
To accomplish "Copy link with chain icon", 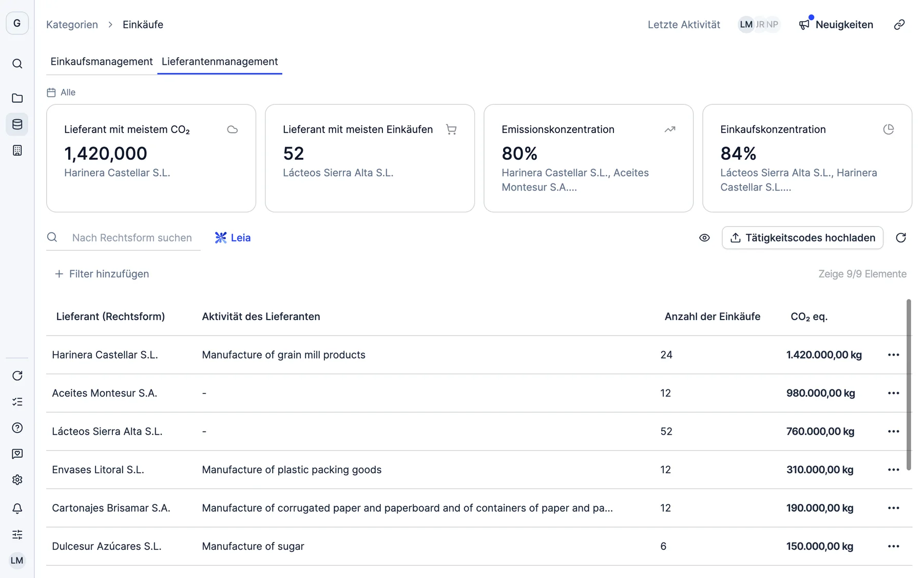I will point(899,25).
